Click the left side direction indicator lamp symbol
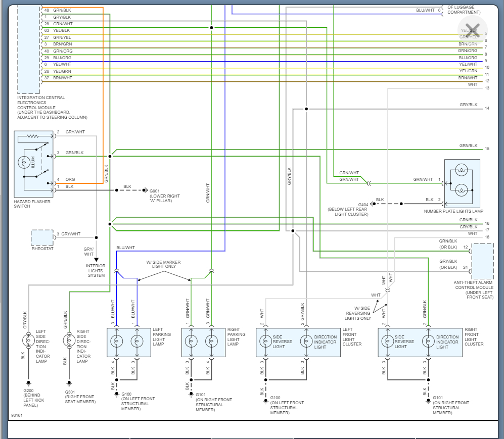 click(28, 339)
